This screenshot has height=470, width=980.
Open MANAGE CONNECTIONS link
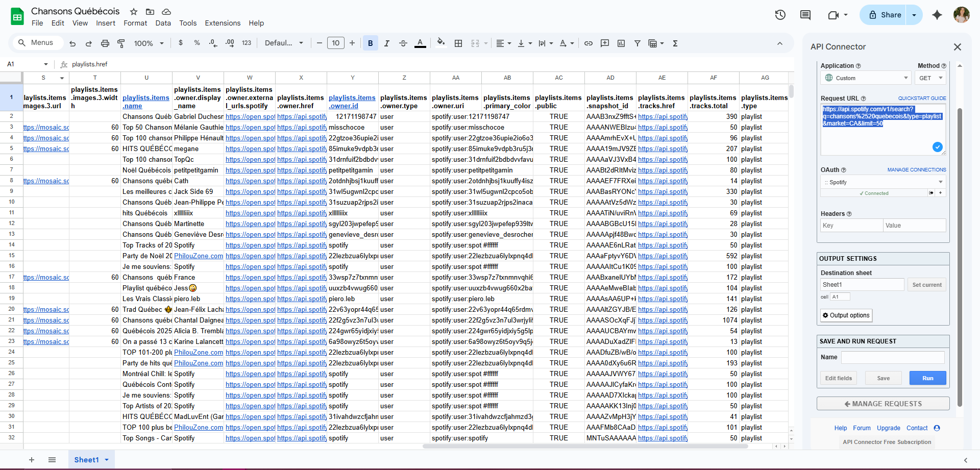point(916,170)
